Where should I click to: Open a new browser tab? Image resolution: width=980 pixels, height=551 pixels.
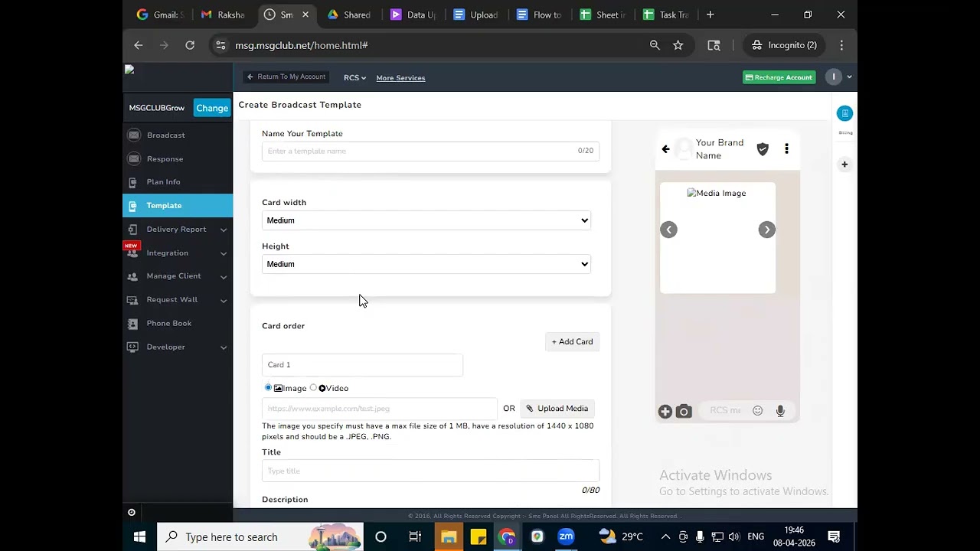tap(710, 15)
